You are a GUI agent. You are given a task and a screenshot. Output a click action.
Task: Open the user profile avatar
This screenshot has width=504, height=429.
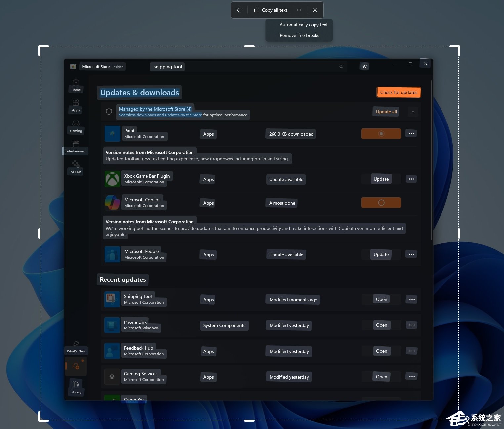click(365, 66)
